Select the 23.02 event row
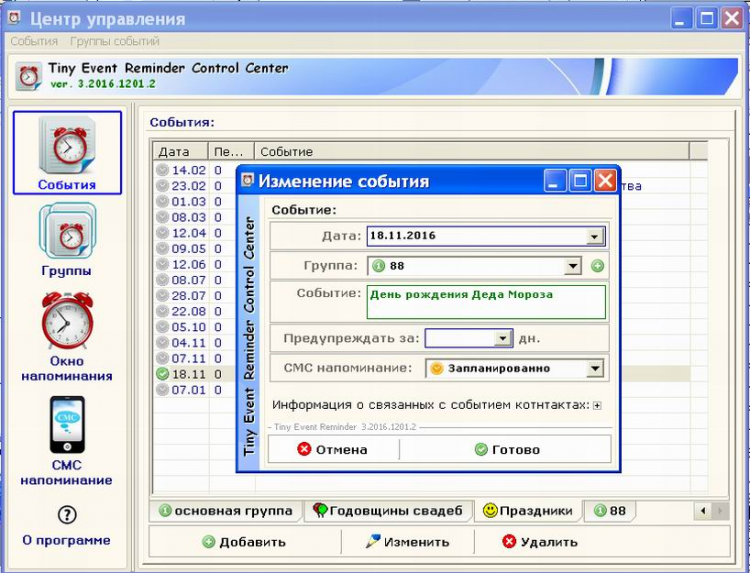750x573 pixels. [x=195, y=186]
